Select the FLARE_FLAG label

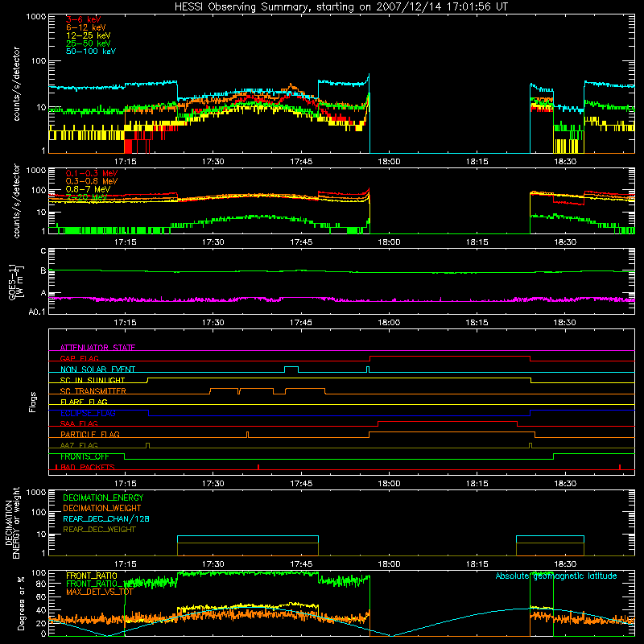(x=84, y=402)
